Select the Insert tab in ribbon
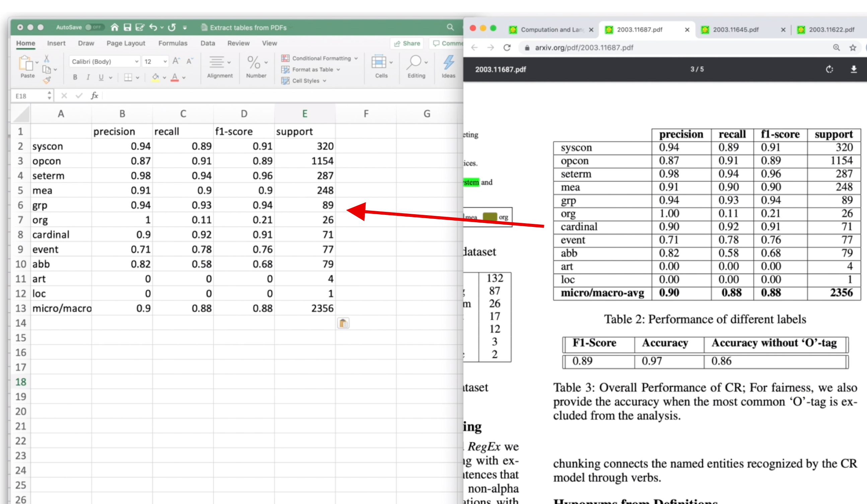This screenshot has height=504, width=867. coord(56,43)
